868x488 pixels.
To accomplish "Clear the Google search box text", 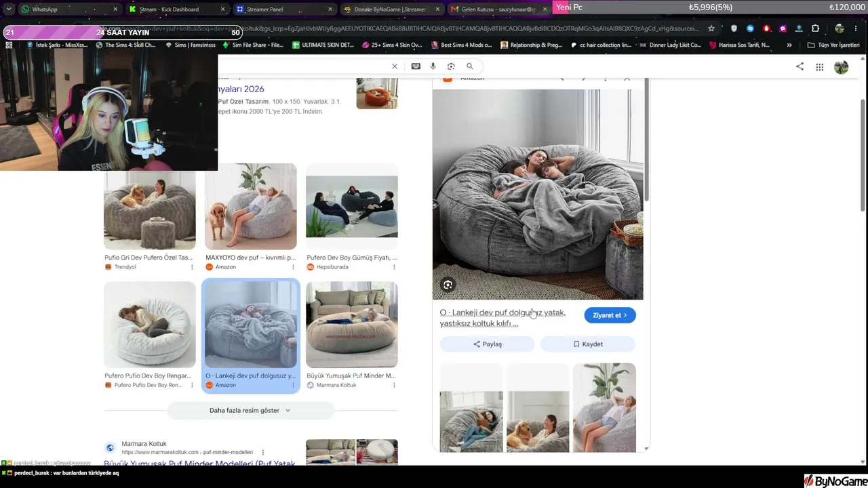I will (x=395, y=66).
